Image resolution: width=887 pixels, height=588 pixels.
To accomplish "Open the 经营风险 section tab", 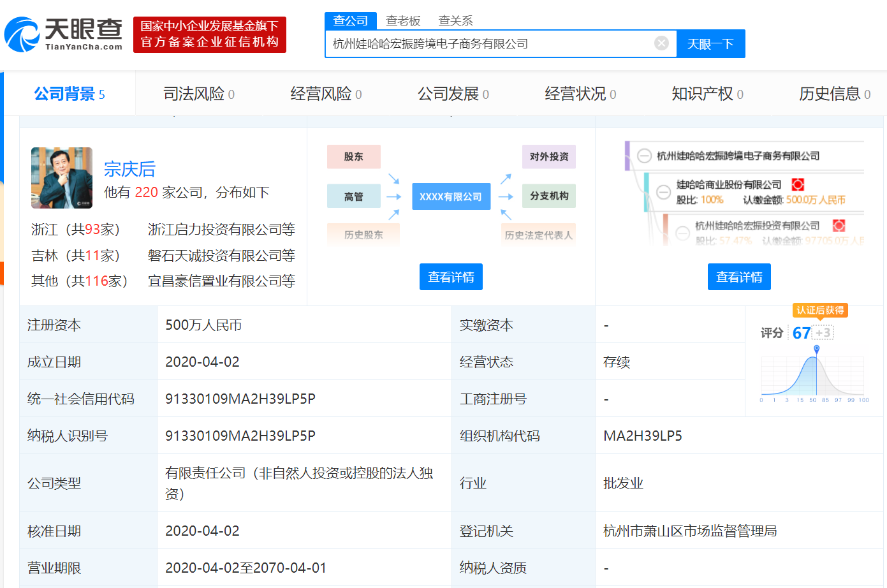I will coord(326,94).
